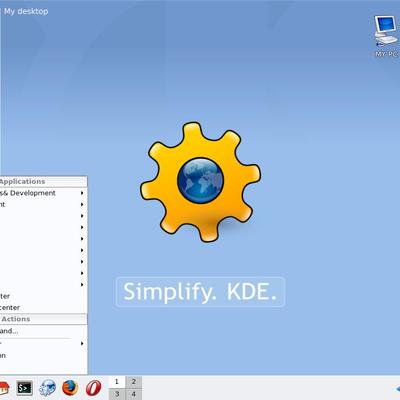This screenshot has width=400, height=400.
Task: Select the menu entry ending in 'ter'
Action: (43, 296)
